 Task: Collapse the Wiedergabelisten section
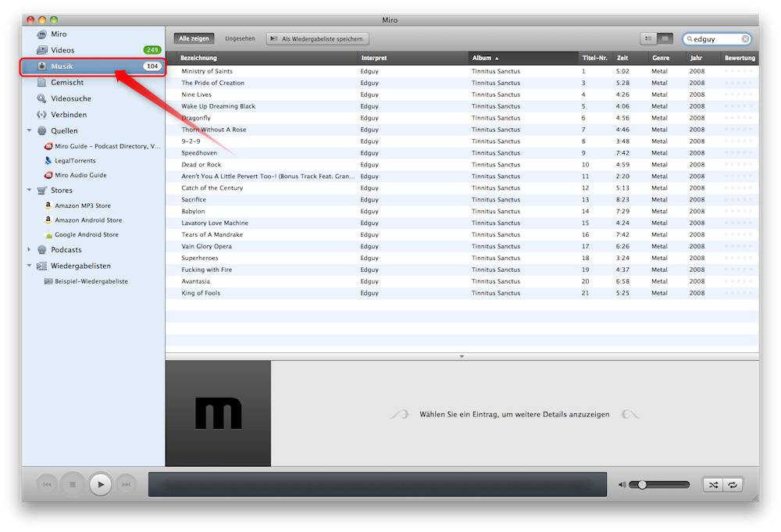30,266
